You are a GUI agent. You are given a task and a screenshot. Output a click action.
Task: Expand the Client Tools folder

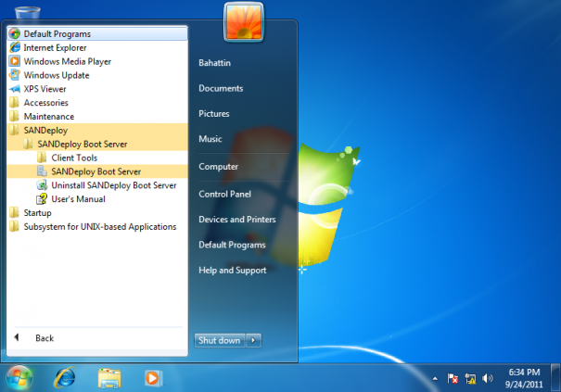tap(97, 158)
